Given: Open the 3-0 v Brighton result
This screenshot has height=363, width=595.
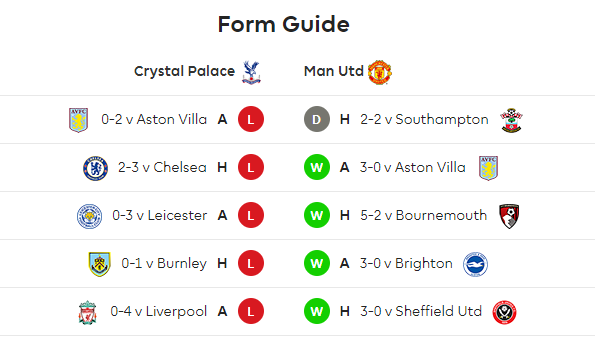Looking at the screenshot, I should click(x=406, y=263).
